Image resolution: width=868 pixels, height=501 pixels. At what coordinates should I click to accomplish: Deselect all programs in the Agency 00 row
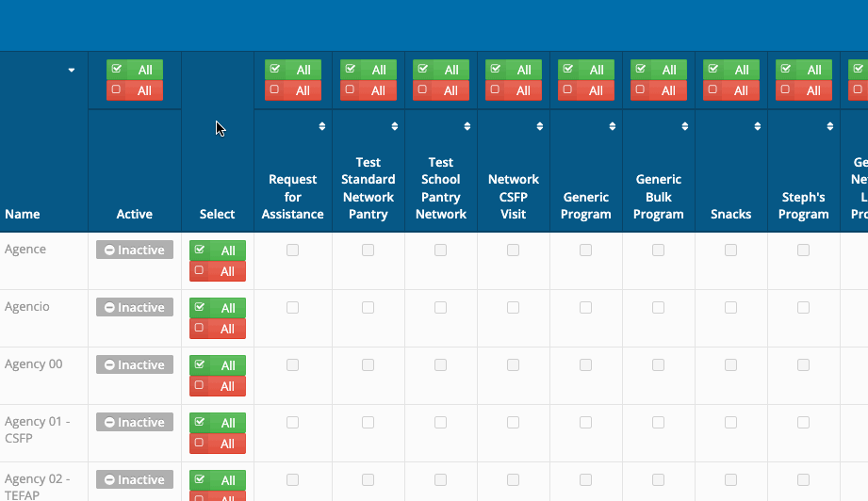[218, 386]
